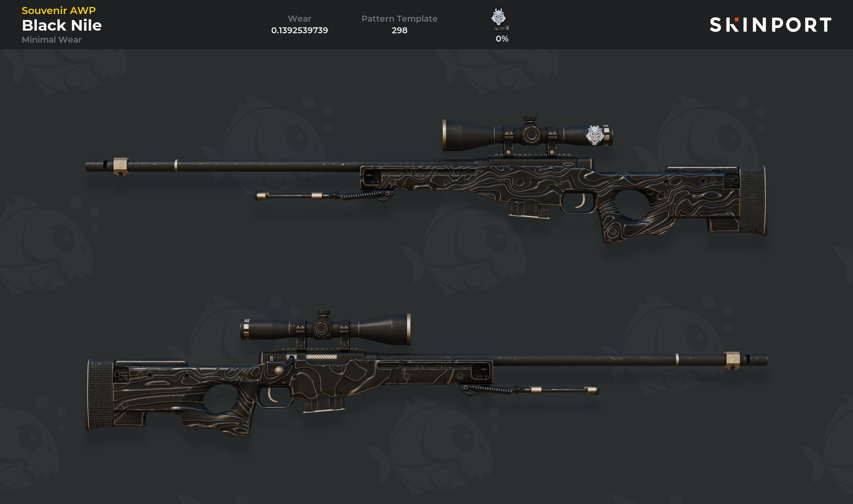Click the Pattern Template label
The width and height of the screenshot is (853, 504).
pyautogui.click(x=399, y=19)
